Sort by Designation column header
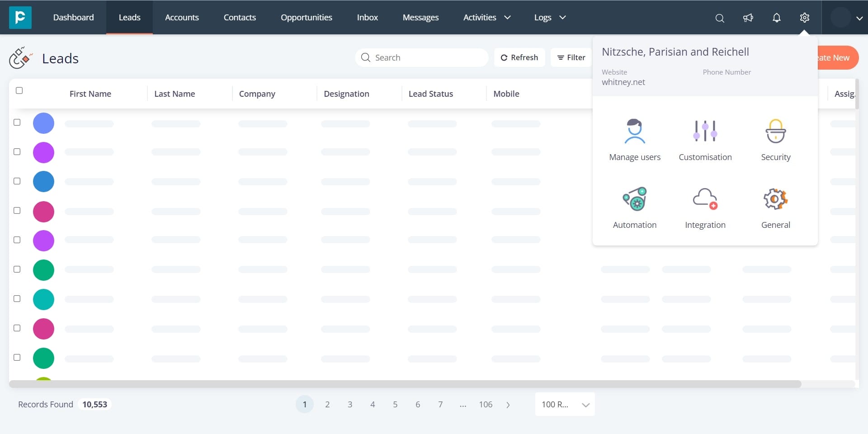Image resolution: width=868 pixels, height=434 pixels. point(346,94)
